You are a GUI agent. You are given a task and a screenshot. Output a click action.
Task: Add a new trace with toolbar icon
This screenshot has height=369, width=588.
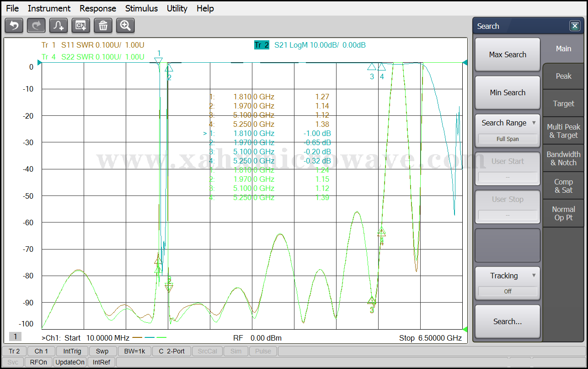[x=59, y=26]
